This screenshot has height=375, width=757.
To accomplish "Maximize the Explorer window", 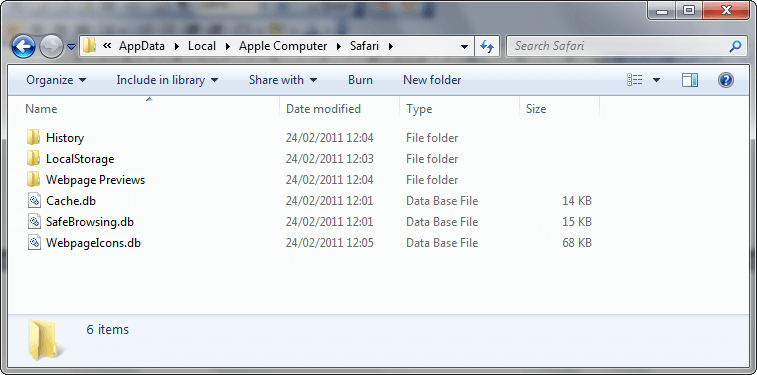I will tap(688, 11).
